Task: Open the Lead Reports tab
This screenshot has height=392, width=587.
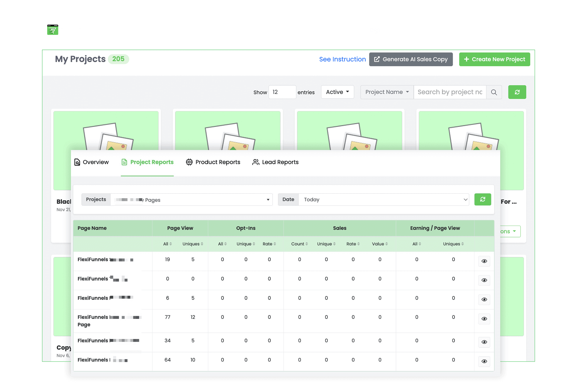Action: point(275,162)
